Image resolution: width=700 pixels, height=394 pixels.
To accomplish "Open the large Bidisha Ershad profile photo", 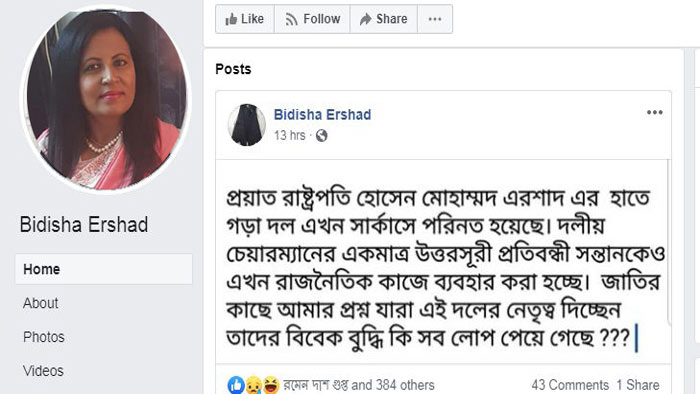I will [106, 100].
